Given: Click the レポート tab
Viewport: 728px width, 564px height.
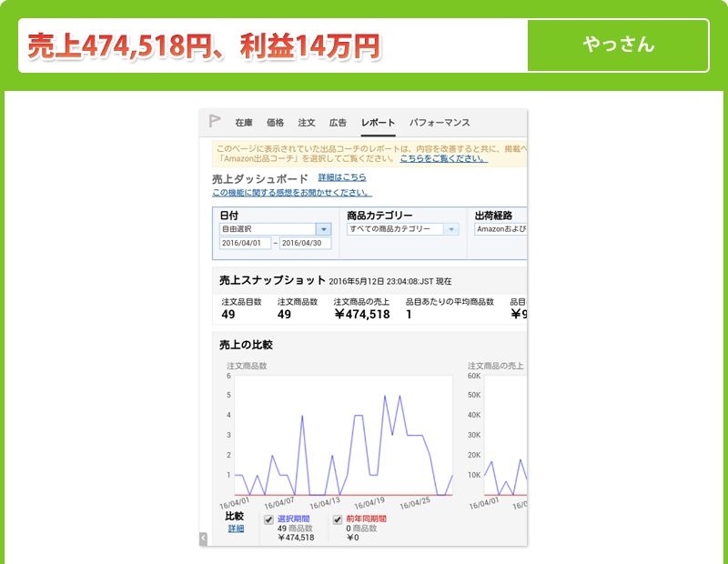Looking at the screenshot, I should [378, 123].
